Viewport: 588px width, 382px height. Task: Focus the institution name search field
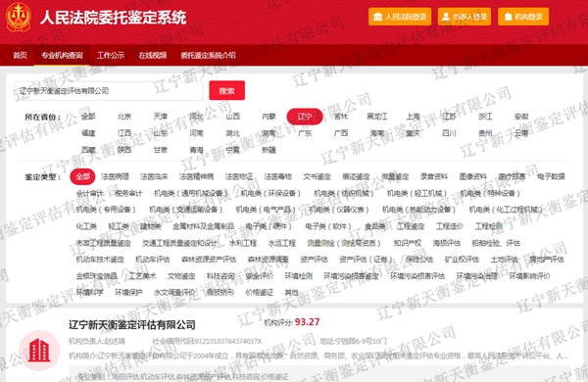[109, 91]
